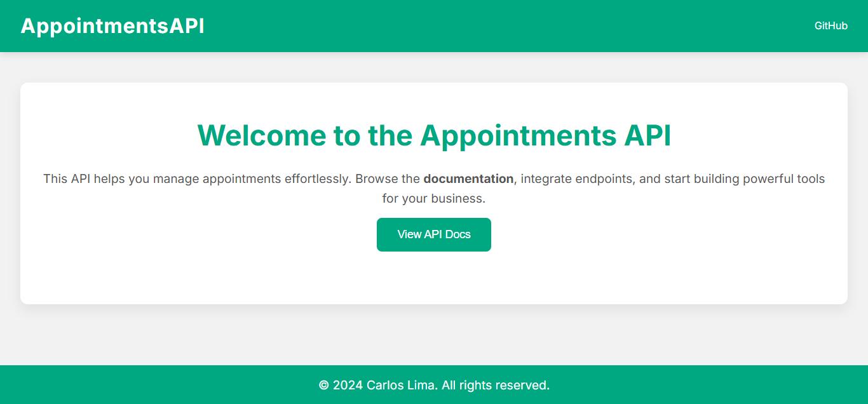Select "Carlos Lima" in the footer
This screenshot has width=868, height=404.
(x=401, y=385)
